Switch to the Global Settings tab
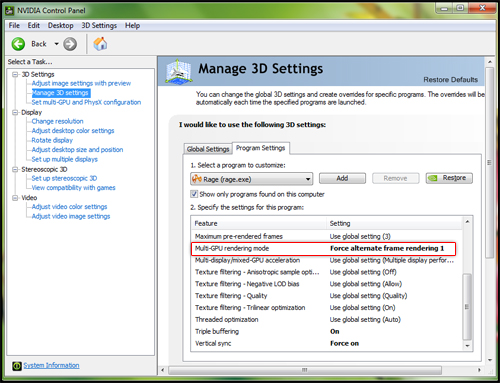The width and height of the screenshot is (500, 383). pos(208,149)
